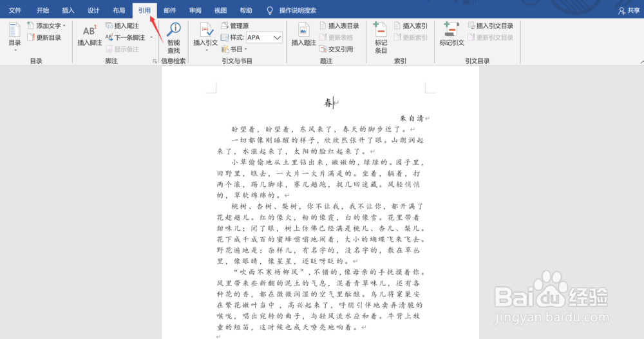The height and width of the screenshot is (339, 644).
Task: Click 插入表目录 button
Action: [339, 26]
